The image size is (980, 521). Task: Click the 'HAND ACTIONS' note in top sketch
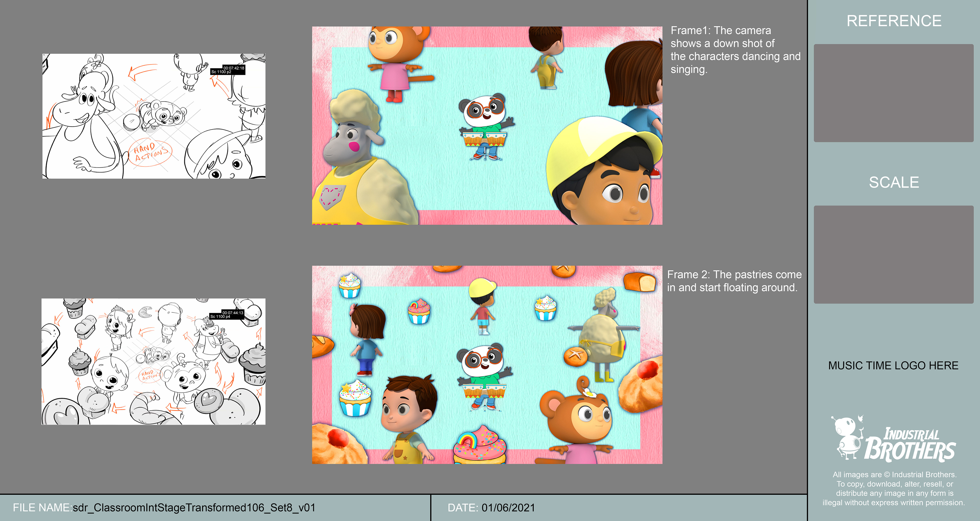151,153
